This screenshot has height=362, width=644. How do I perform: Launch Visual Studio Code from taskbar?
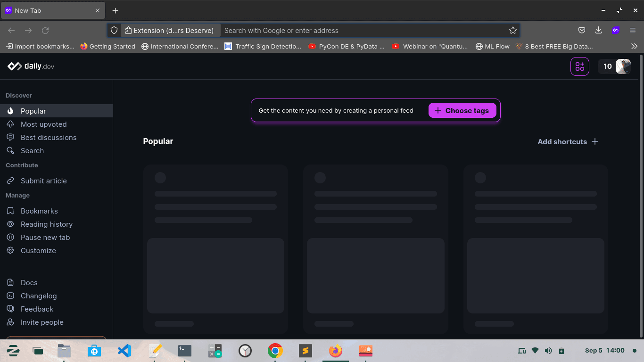tap(124, 351)
